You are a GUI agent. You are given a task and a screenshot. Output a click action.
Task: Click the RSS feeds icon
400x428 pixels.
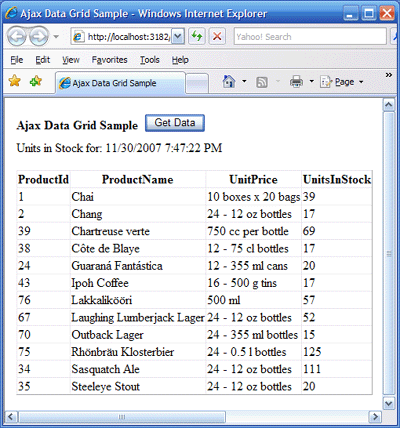coord(262,82)
